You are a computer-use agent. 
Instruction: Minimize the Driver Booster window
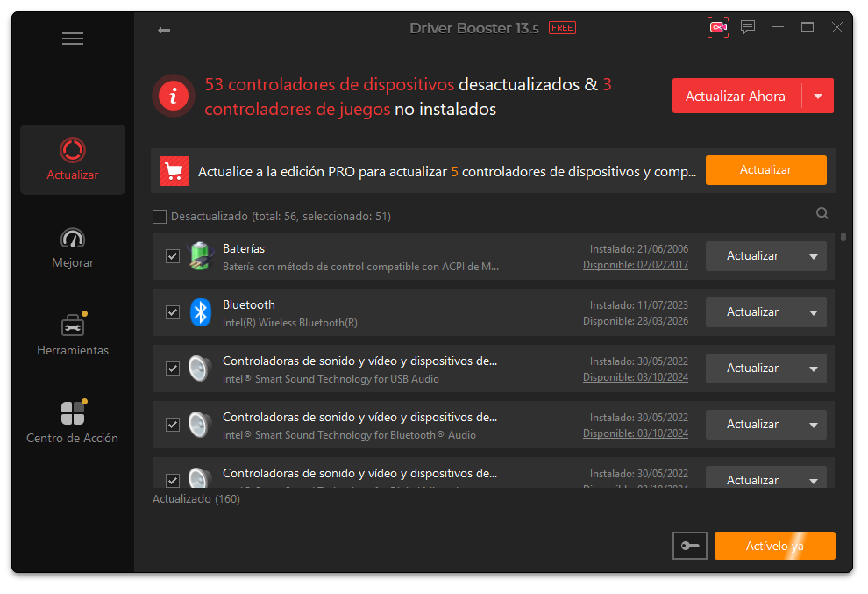tap(778, 27)
